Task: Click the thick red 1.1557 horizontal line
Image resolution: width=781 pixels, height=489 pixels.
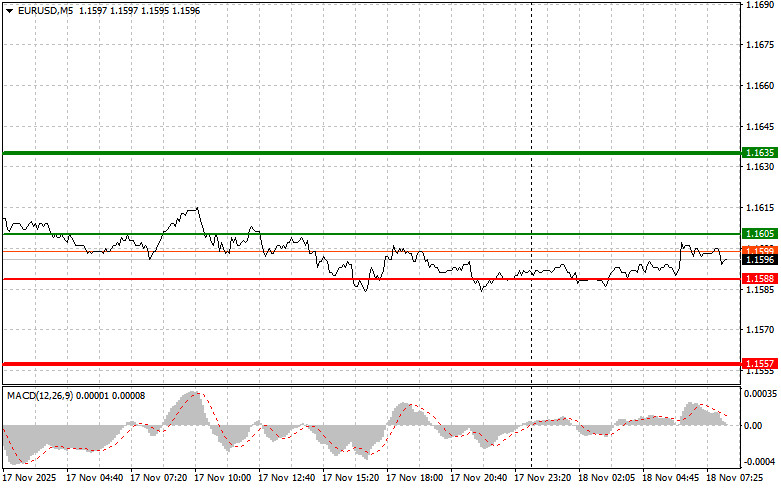Action: coord(372,364)
